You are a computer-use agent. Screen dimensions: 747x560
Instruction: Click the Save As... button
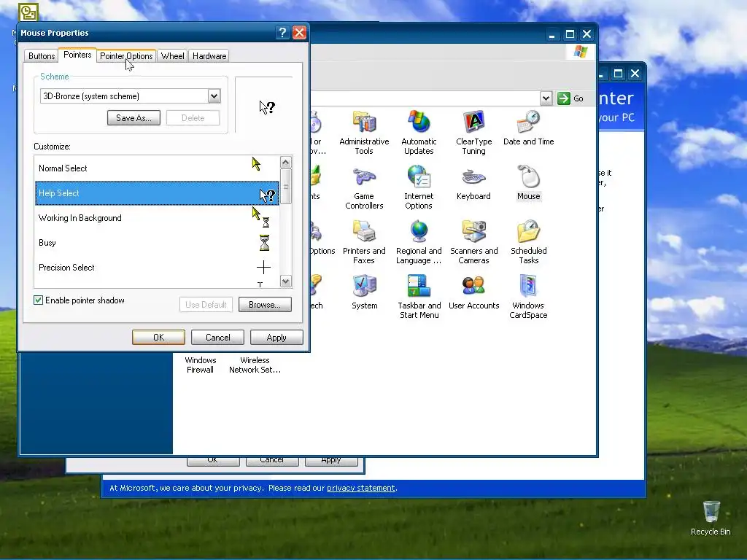[x=134, y=117]
